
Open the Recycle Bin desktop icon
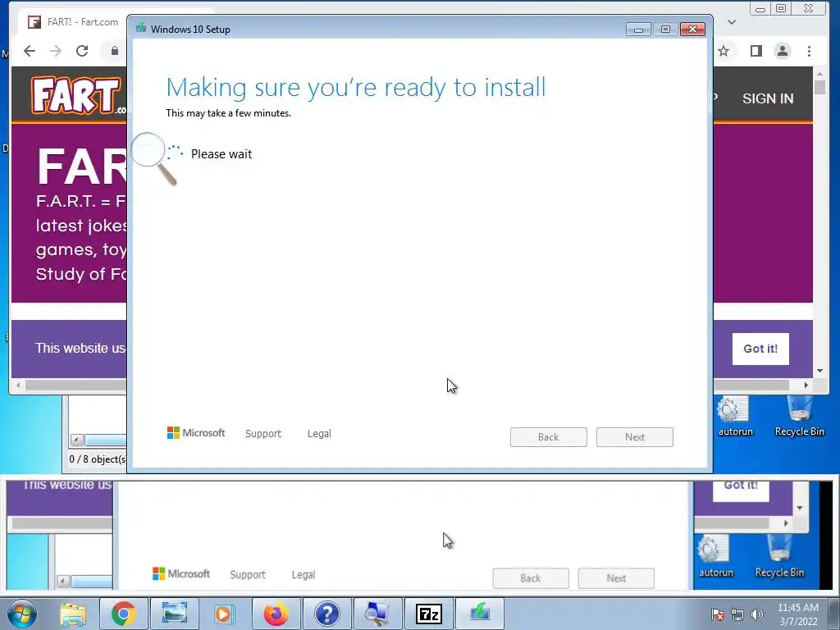coord(799,418)
